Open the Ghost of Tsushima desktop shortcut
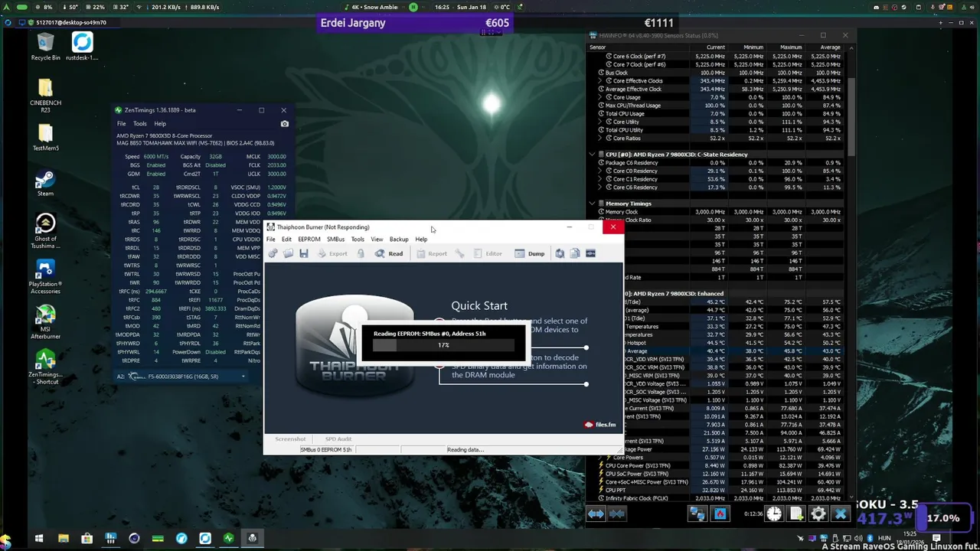980x551 pixels. coord(45,231)
